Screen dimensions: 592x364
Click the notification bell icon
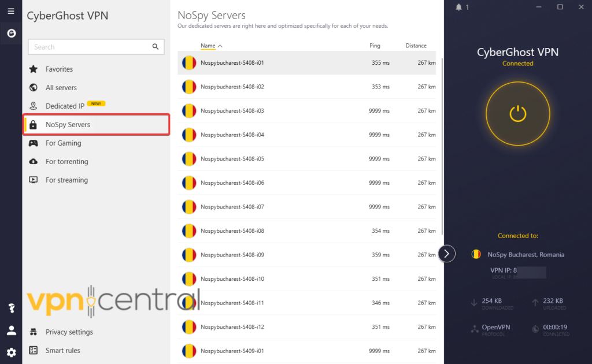coord(459,7)
